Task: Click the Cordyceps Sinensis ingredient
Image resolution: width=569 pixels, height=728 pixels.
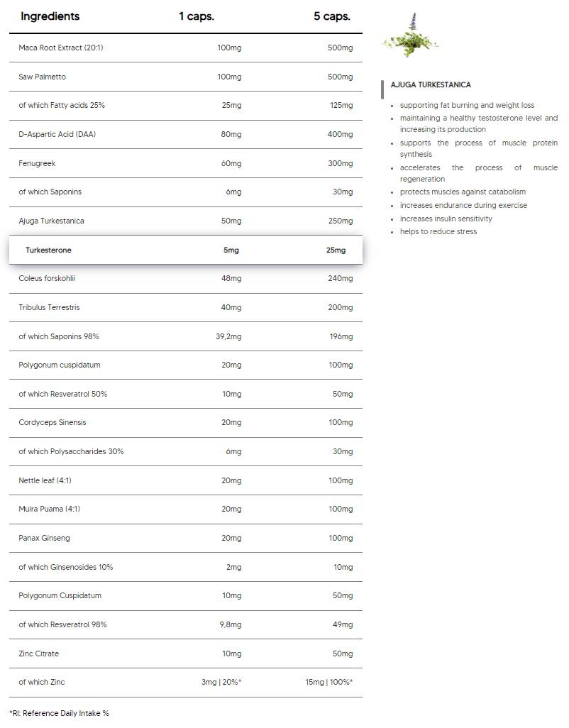Action: pos(53,422)
